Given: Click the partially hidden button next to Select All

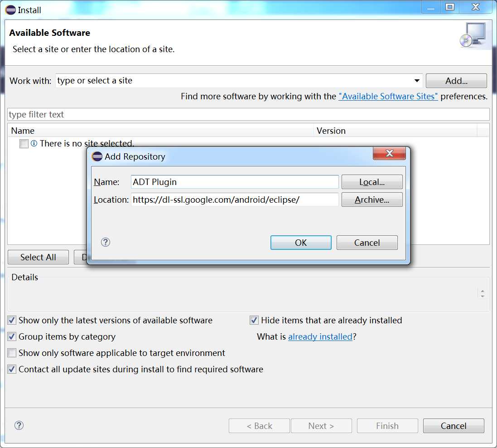Looking at the screenshot, I should click(81, 257).
